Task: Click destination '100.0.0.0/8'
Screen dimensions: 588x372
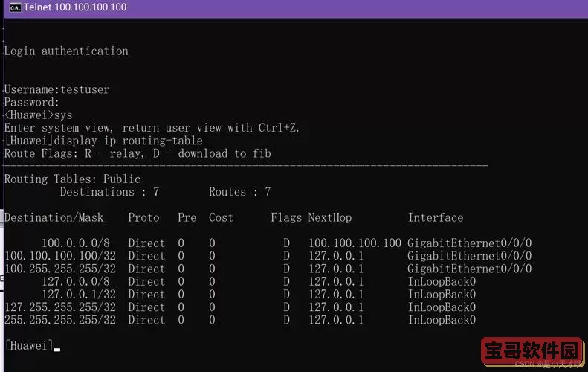Action: click(75, 243)
